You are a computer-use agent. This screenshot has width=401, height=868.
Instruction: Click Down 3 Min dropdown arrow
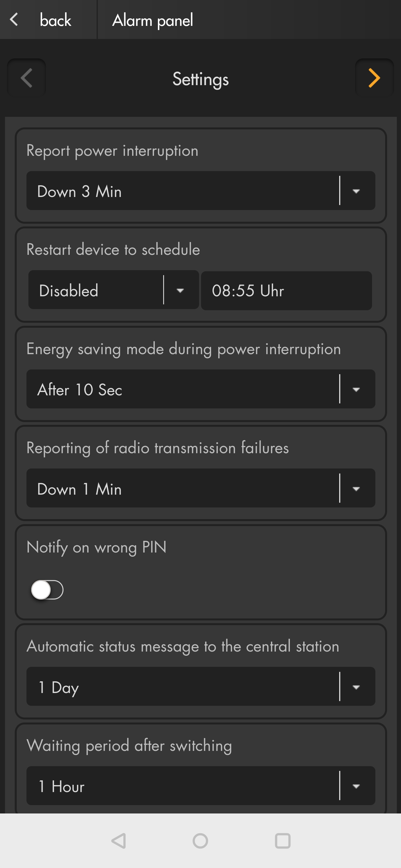(356, 191)
